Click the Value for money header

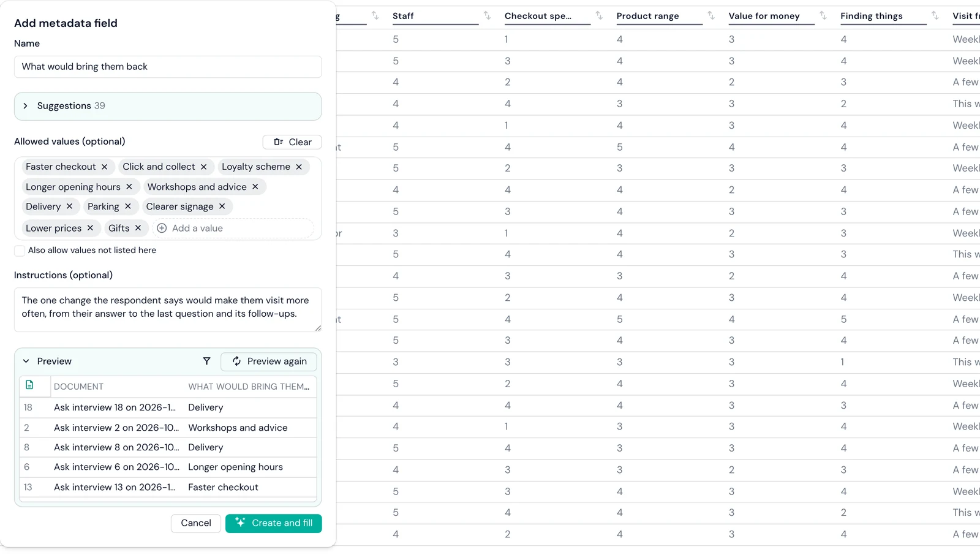coord(764,16)
